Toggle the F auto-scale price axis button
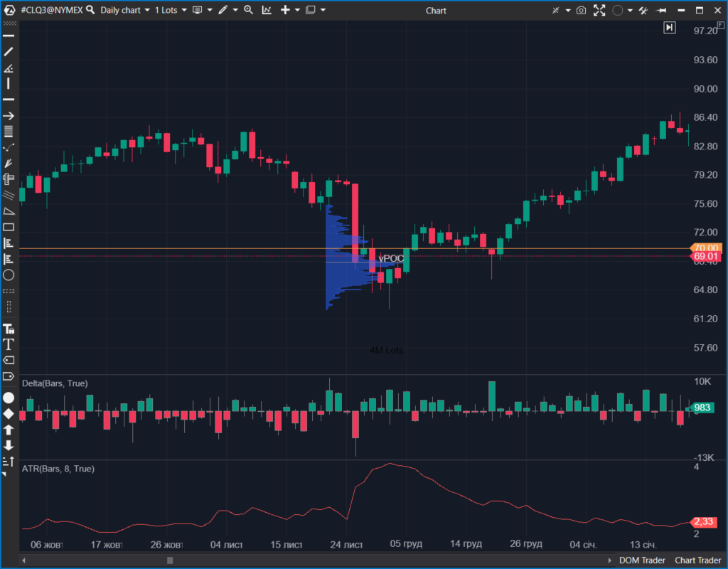Viewport: 728px width, 569px height. [720, 24]
